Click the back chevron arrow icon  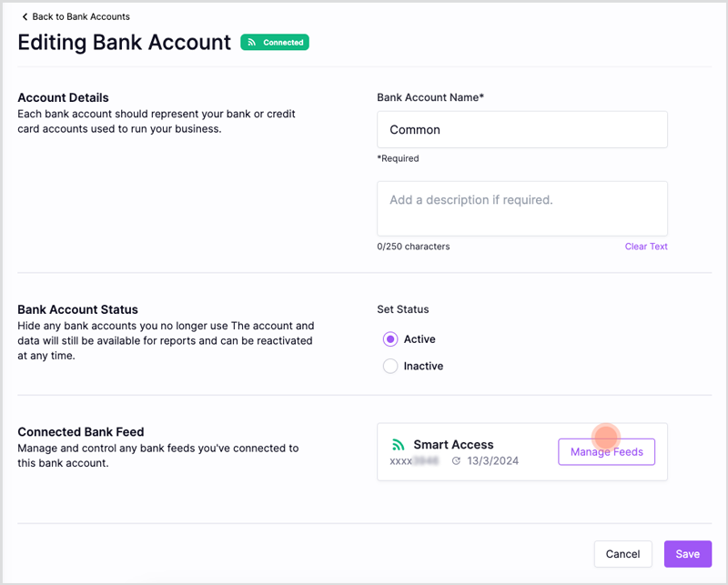click(x=25, y=16)
